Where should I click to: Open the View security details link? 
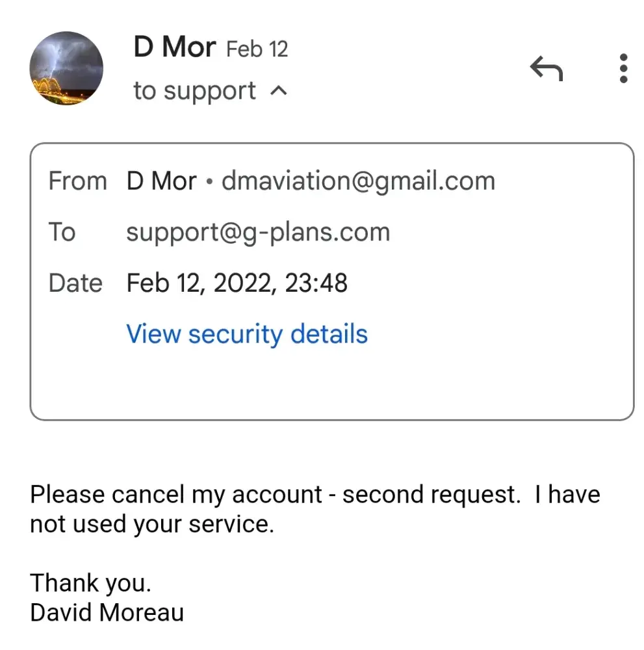[x=247, y=334]
